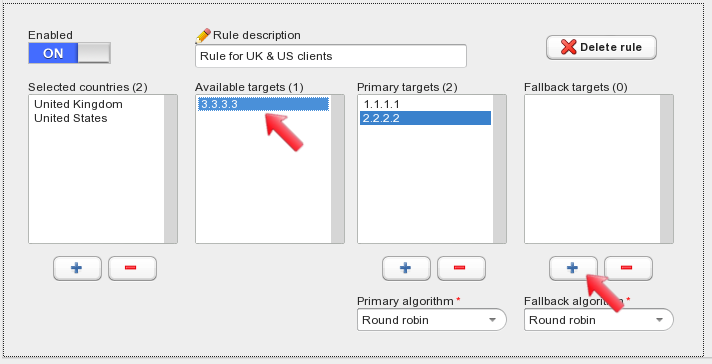Click the Fallback targets list scrollbar
Screen dimensions: 712x364
click(x=667, y=169)
